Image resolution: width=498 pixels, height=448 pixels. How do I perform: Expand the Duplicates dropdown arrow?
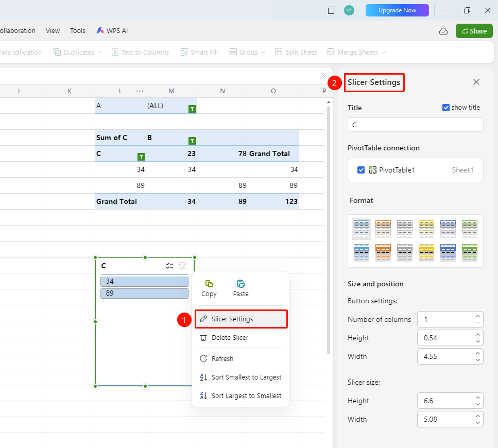point(99,52)
